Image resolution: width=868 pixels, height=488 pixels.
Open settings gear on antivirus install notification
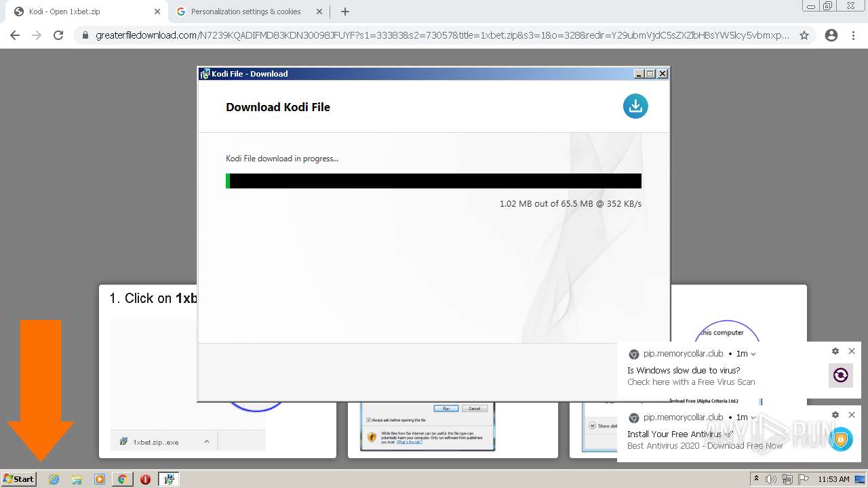(835, 415)
